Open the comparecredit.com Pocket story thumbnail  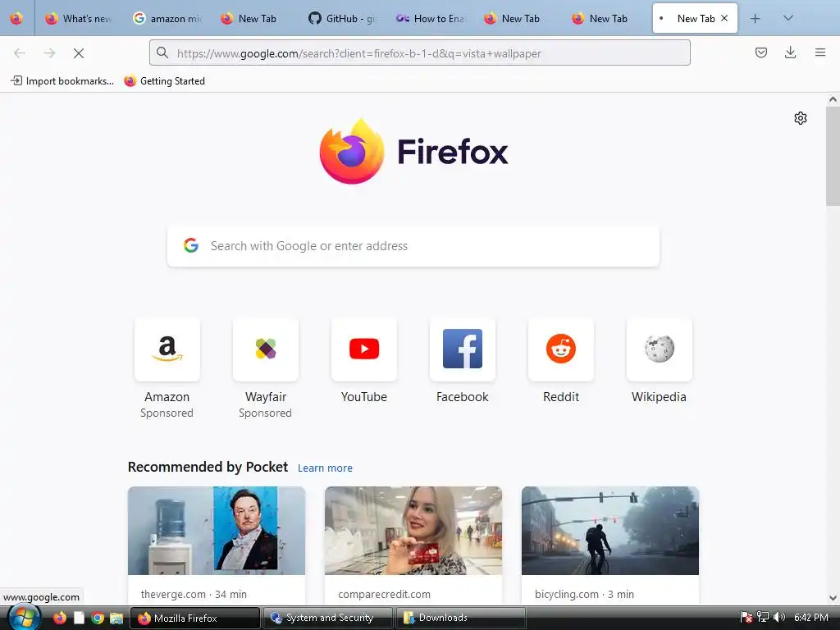[413, 531]
